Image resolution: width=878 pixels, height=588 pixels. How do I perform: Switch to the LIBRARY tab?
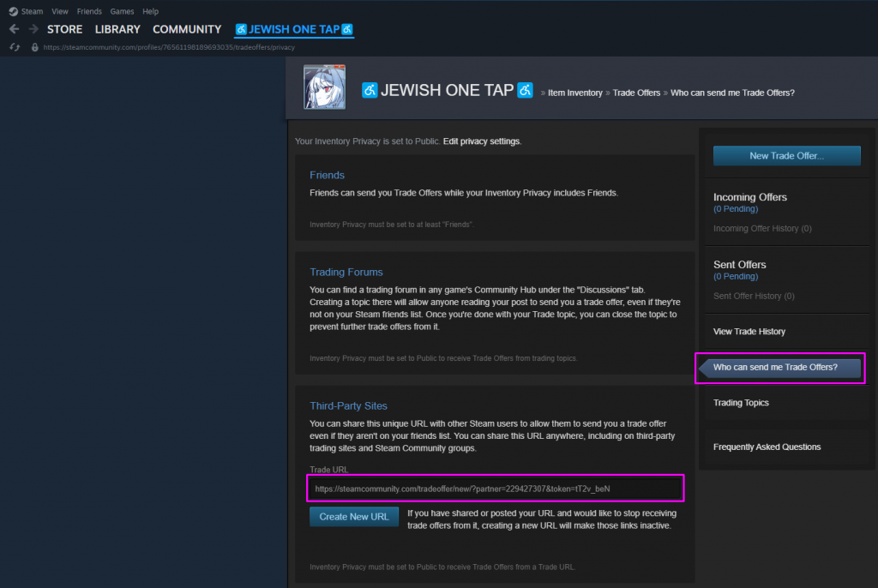[x=117, y=29]
